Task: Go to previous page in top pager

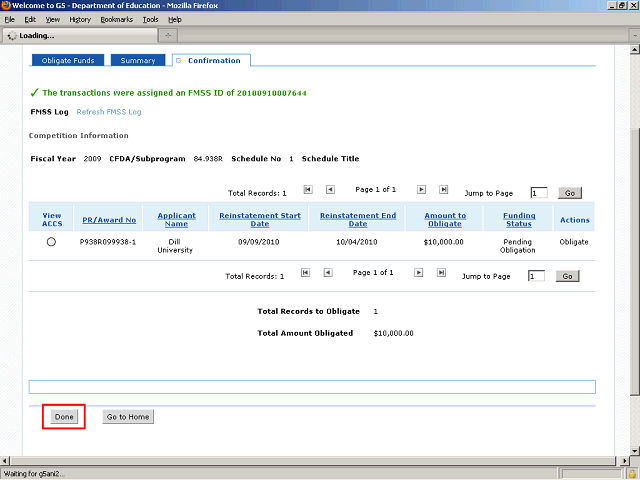Action: [330, 189]
